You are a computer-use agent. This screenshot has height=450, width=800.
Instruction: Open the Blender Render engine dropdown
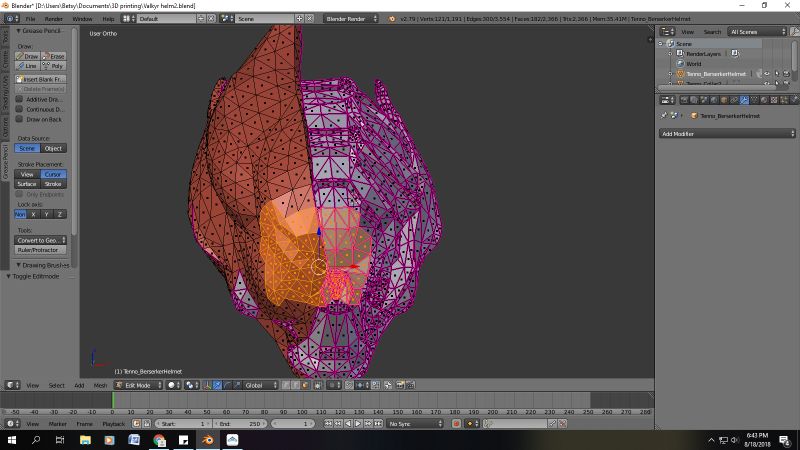tap(351, 18)
